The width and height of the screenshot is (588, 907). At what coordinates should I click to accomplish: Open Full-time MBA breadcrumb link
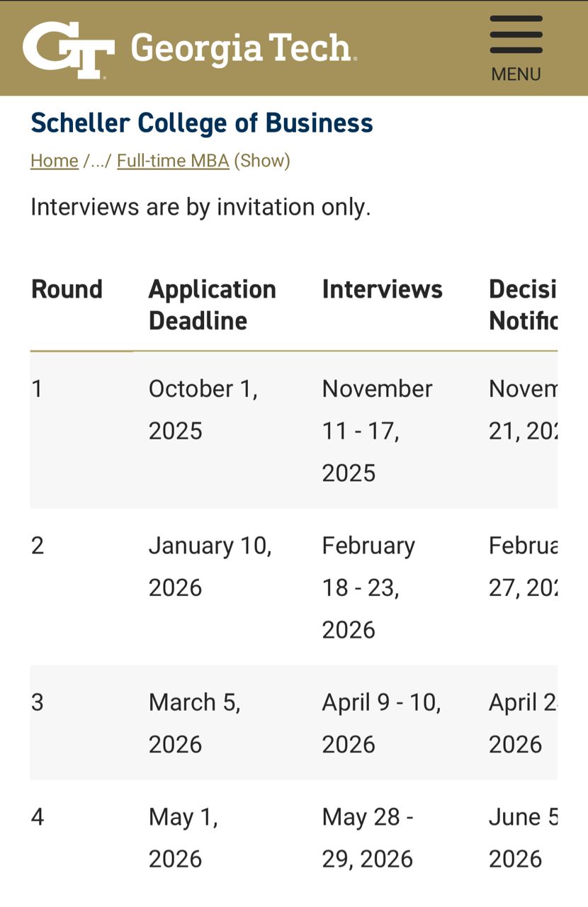tap(173, 161)
